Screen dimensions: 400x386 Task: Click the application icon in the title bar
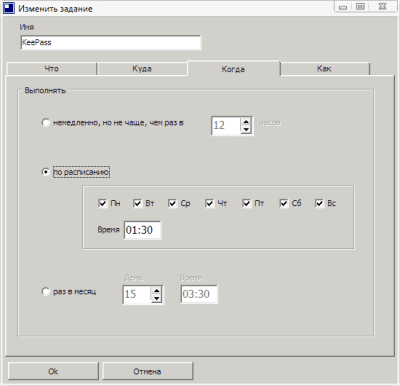[x=9, y=8]
